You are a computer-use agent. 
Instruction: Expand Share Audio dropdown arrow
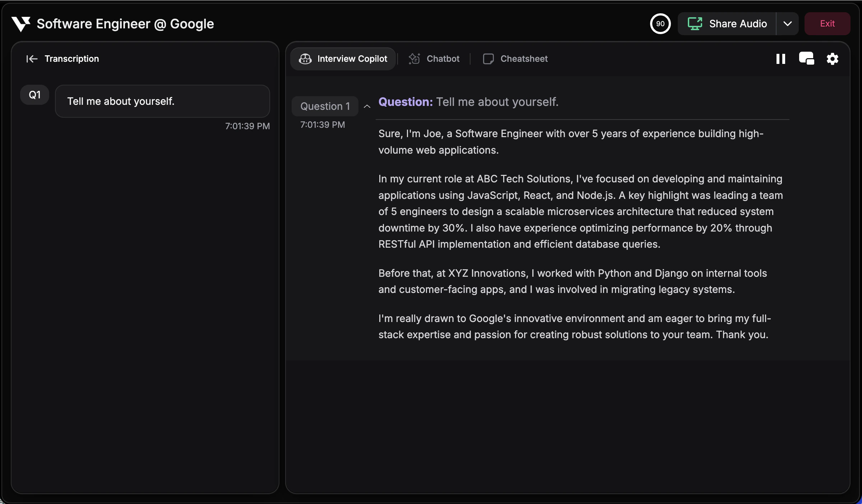click(x=787, y=24)
